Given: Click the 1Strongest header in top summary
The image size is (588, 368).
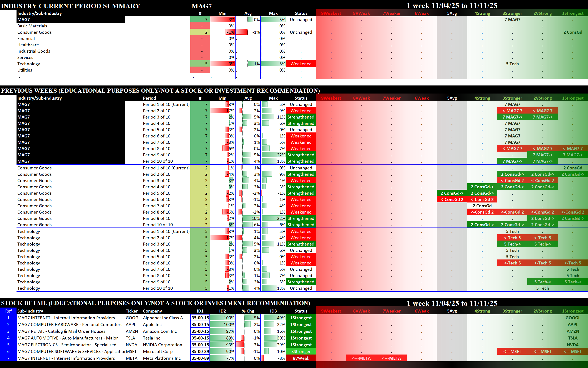Looking at the screenshot, I should pyautogui.click(x=572, y=13).
